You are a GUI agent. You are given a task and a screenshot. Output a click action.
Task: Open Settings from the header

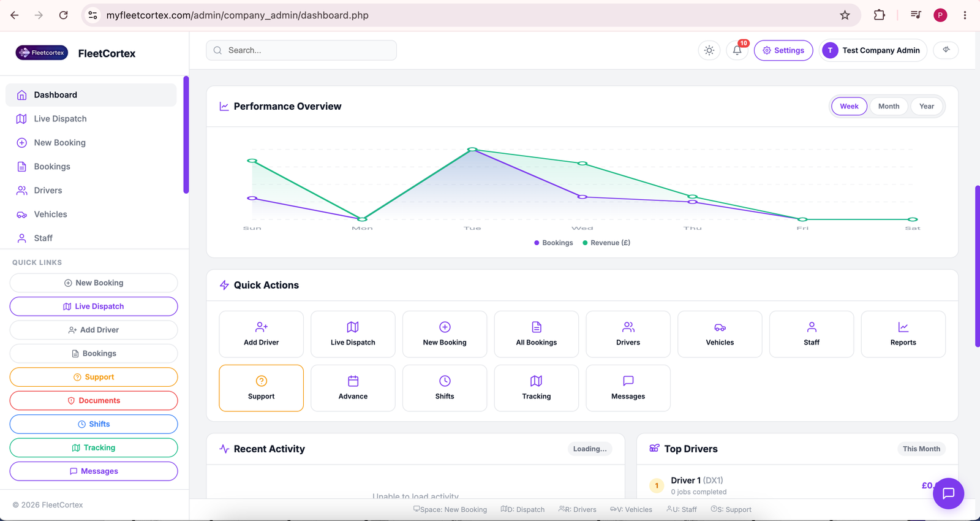[x=783, y=50]
